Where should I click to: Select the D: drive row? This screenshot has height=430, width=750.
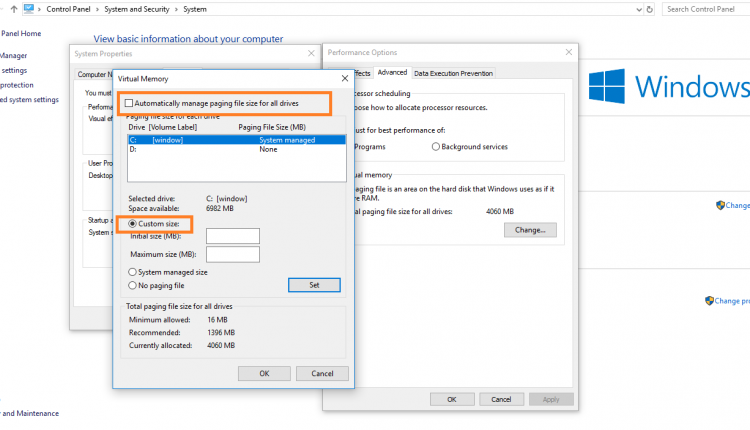pos(236,149)
